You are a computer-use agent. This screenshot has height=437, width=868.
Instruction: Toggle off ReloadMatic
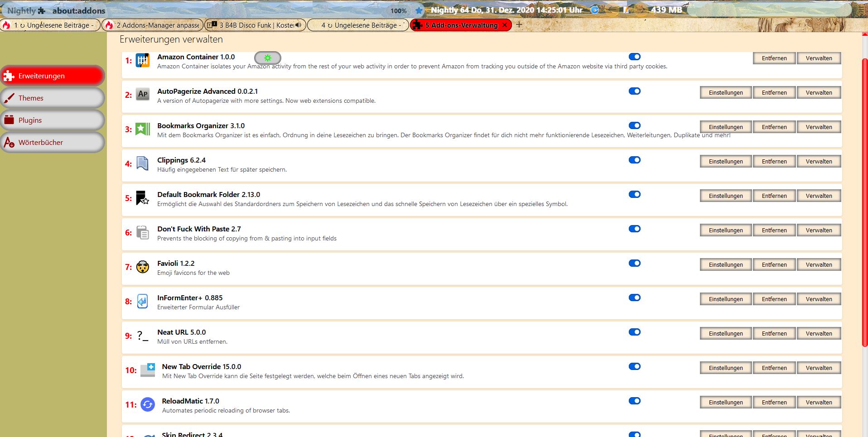coord(635,401)
